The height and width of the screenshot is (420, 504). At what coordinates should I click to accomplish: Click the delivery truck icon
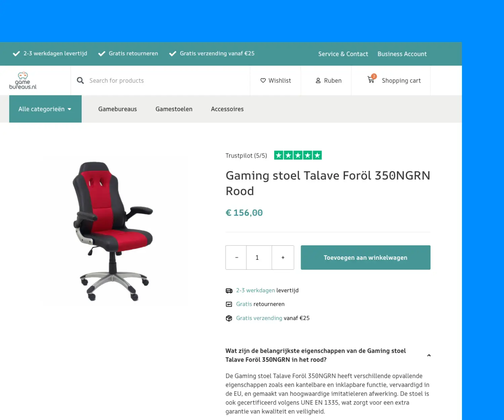pos(229,291)
